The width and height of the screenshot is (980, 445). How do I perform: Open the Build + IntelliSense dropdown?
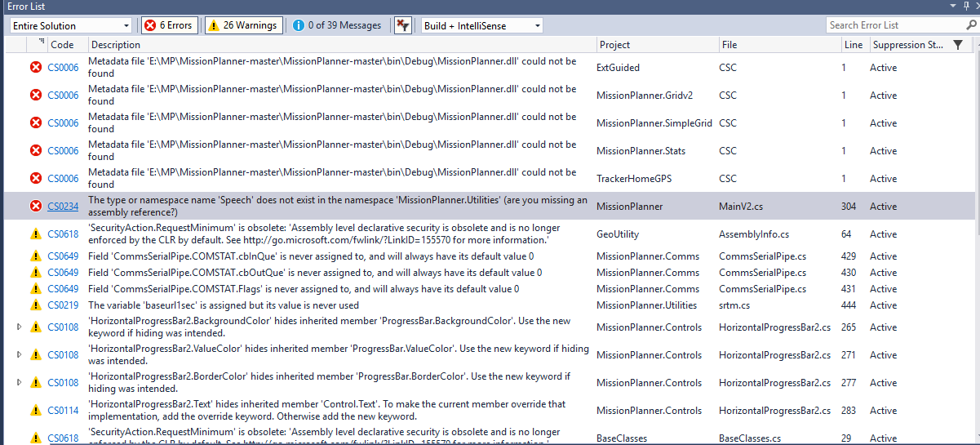pyautogui.click(x=481, y=25)
